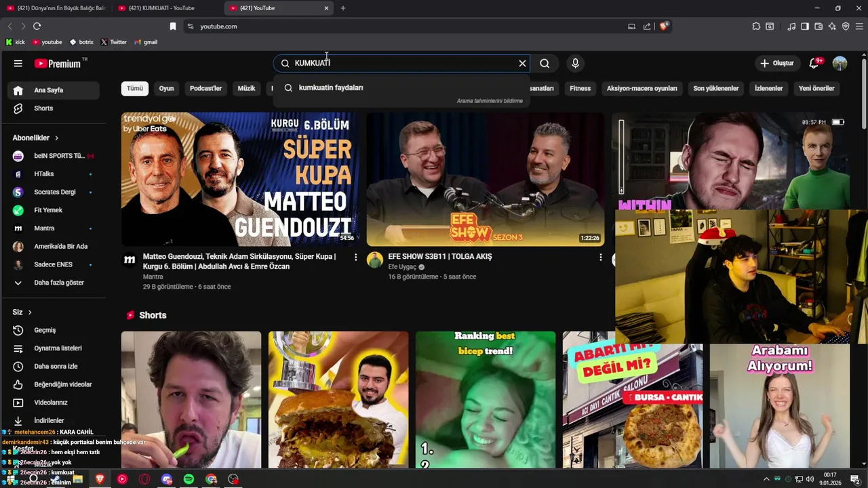Click 'EFE SHOW S3B11 | TOLGA AKIŞ' title
Viewport: 868px width, 488px height.
[440, 257]
